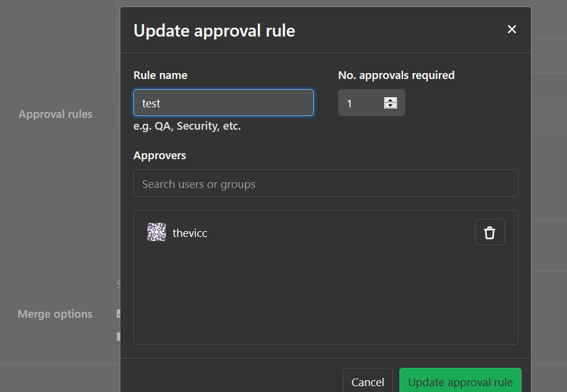Click the Merge options section heading
This screenshot has height=392, width=567.
tap(55, 314)
